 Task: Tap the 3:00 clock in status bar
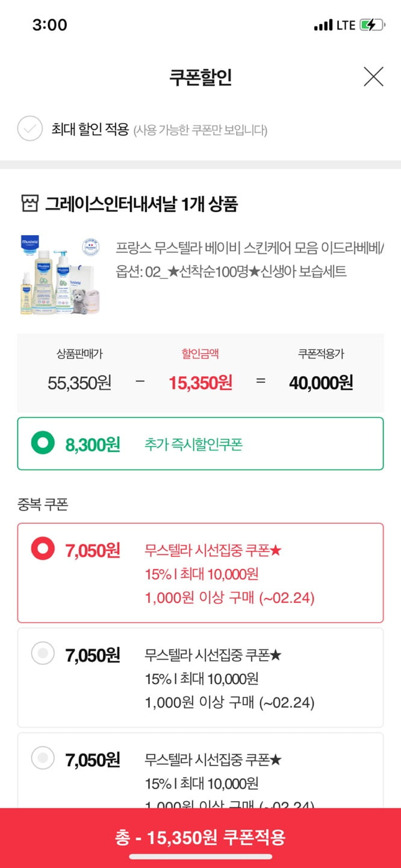pos(49,25)
